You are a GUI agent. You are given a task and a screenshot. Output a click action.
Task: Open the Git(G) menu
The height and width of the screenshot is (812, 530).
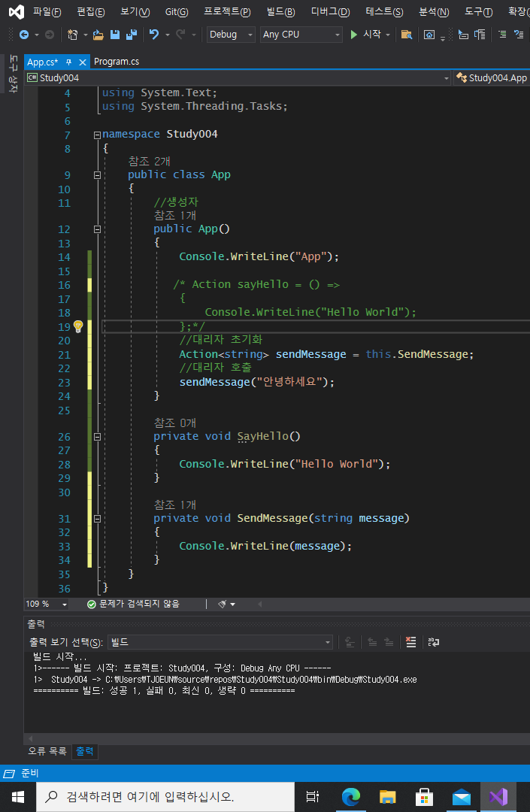177,11
